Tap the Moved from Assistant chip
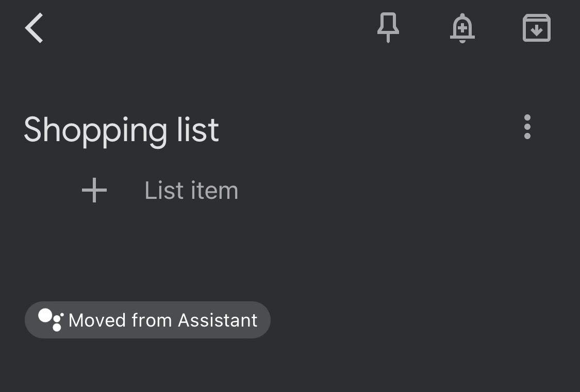This screenshot has width=580, height=392. coord(147,320)
